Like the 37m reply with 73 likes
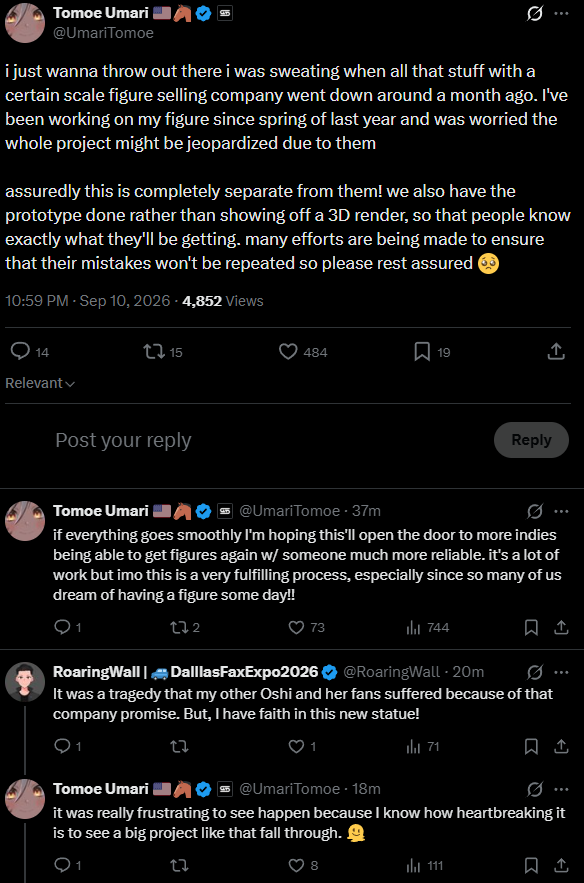The width and height of the screenshot is (584, 883). [x=306, y=627]
